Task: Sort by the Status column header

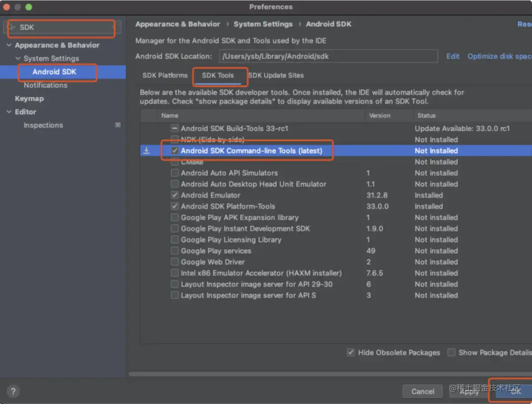Action: coord(473,115)
